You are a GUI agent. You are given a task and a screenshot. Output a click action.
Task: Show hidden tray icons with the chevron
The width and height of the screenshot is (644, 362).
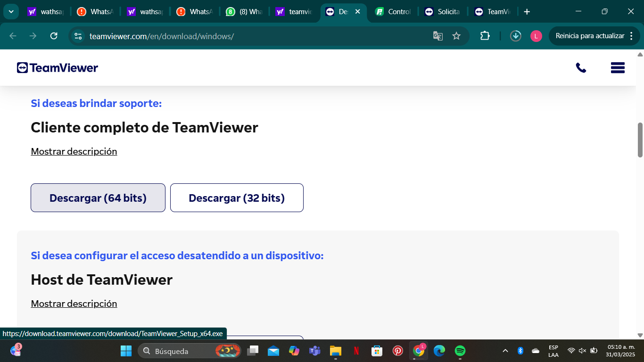pos(505,351)
